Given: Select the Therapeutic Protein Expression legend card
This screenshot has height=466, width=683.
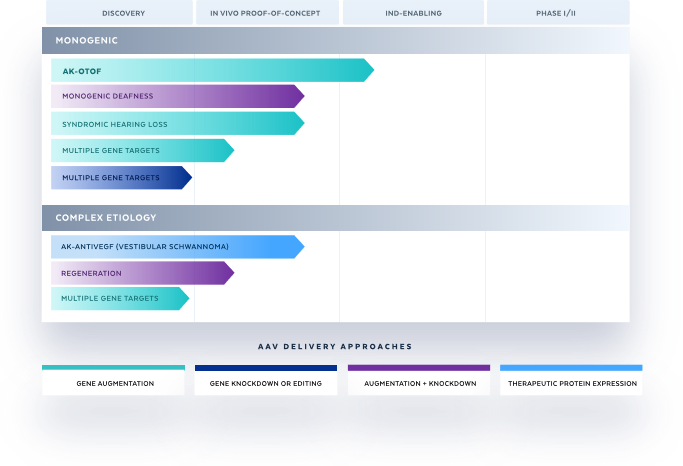Looking at the screenshot, I should pyautogui.click(x=571, y=380).
